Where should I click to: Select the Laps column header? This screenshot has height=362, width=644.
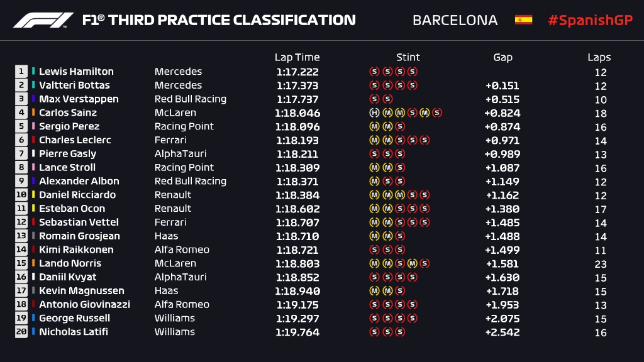[599, 57]
